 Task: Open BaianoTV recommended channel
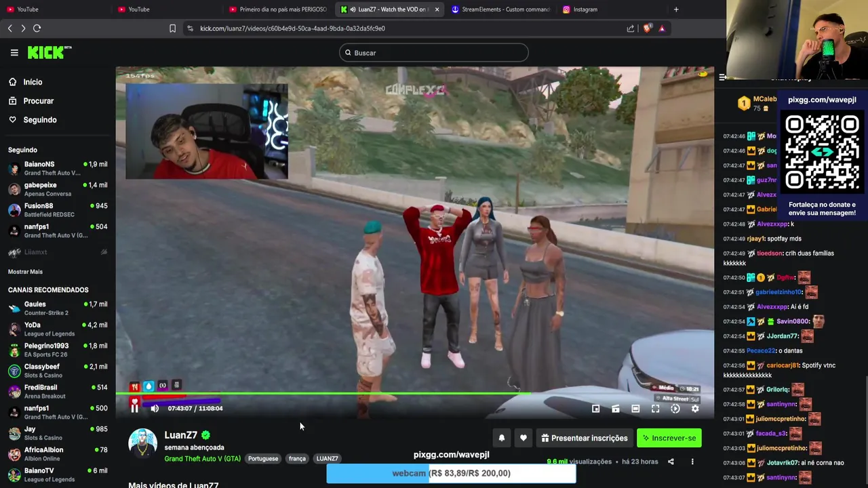pyautogui.click(x=58, y=474)
